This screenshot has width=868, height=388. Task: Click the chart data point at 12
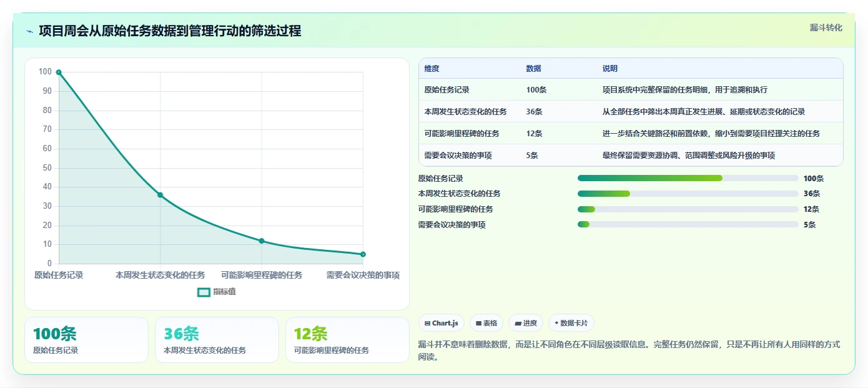coord(262,241)
